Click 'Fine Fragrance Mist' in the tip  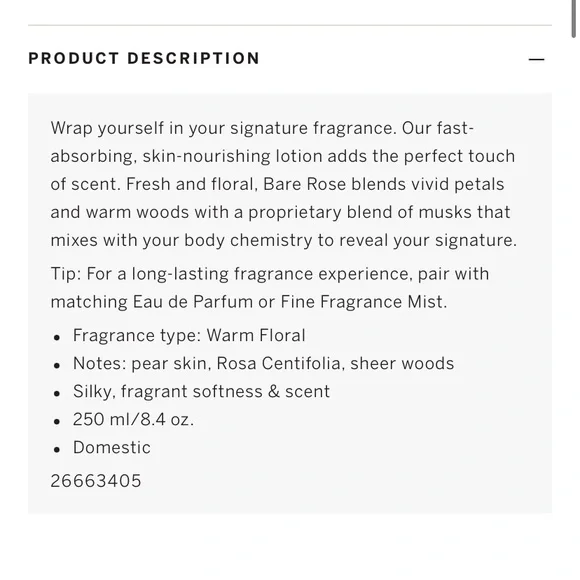click(x=364, y=302)
